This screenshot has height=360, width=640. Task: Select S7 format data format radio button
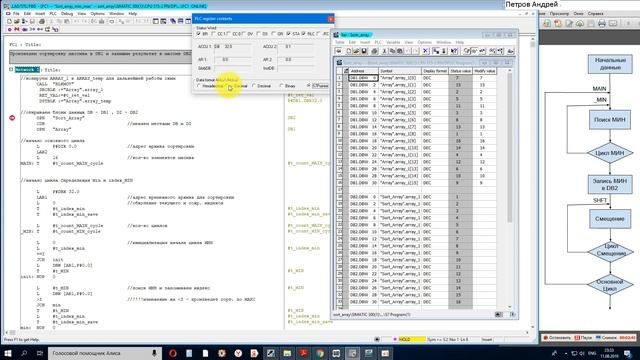pyautogui.click(x=309, y=86)
